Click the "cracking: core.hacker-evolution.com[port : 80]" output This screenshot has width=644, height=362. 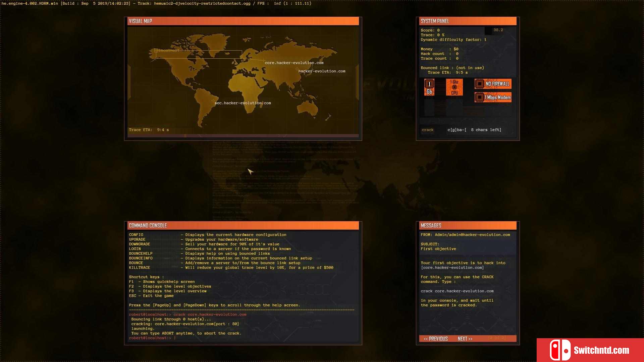tap(185, 324)
